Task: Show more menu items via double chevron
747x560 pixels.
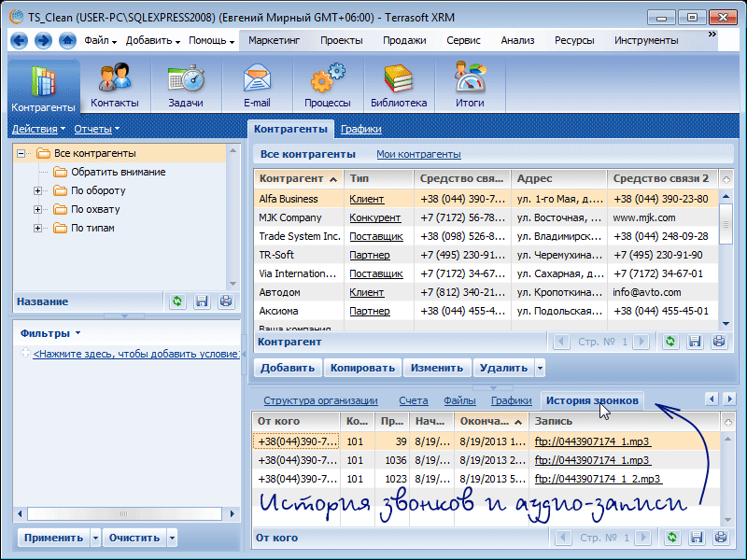Action: pyautogui.click(x=712, y=35)
